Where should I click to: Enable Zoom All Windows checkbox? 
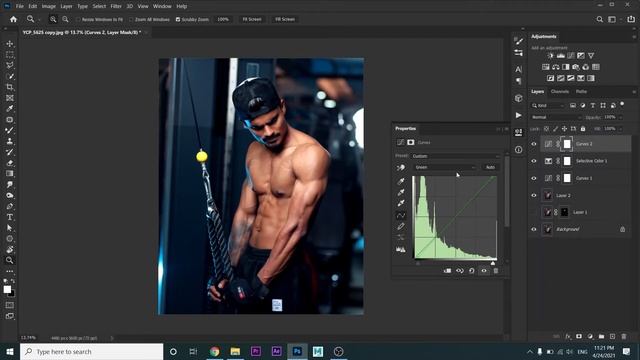coord(131,19)
